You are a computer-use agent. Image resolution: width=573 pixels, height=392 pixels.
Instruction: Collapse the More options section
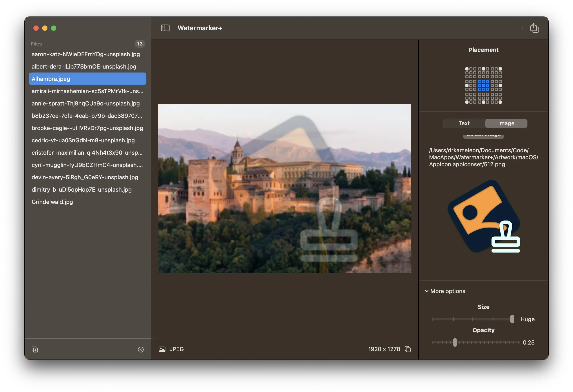(x=426, y=291)
